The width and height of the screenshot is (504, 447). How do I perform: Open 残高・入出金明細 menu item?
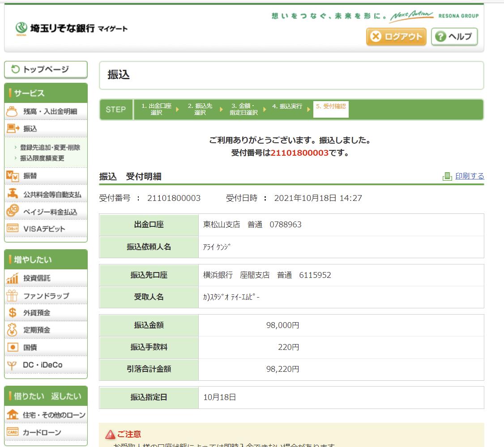point(50,111)
